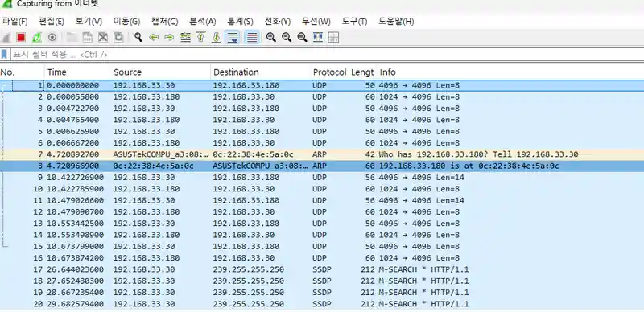Select packet 4 at time 0.004765400
644x312 pixels.
tap(322, 120)
